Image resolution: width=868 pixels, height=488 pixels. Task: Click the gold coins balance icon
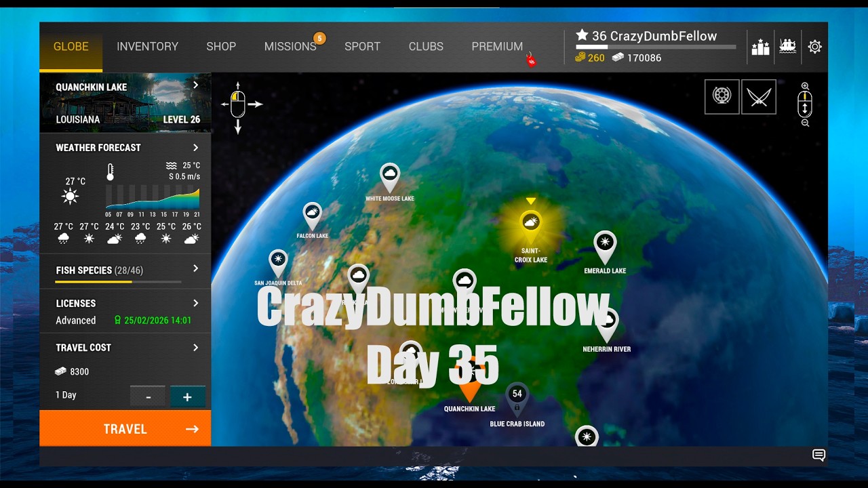pyautogui.click(x=580, y=58)
